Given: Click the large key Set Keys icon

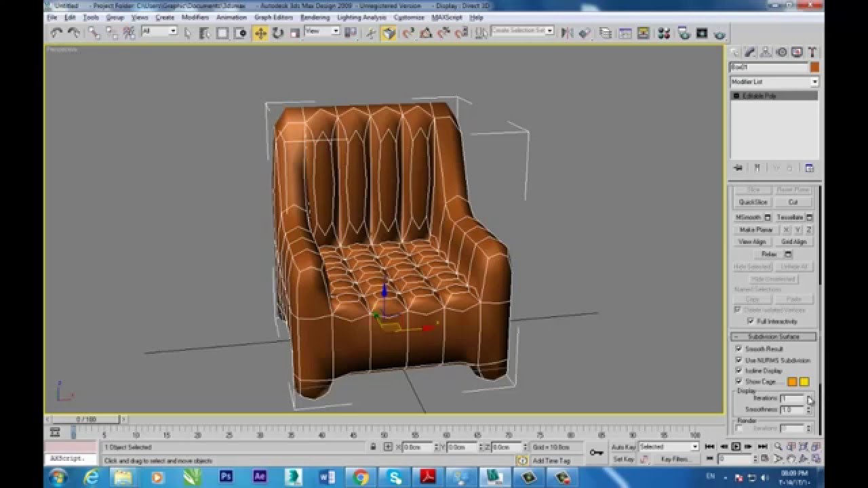Looking at the screenshot, I should [596, 453].
